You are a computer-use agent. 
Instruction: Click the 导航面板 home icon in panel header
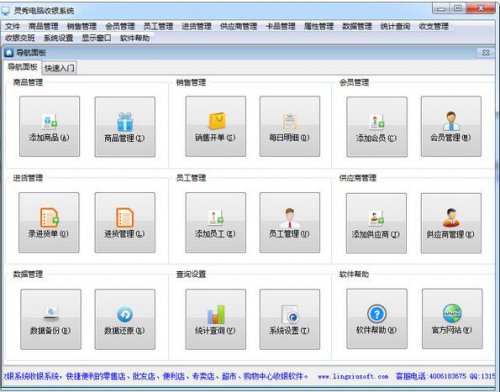(x=9, y=53)
